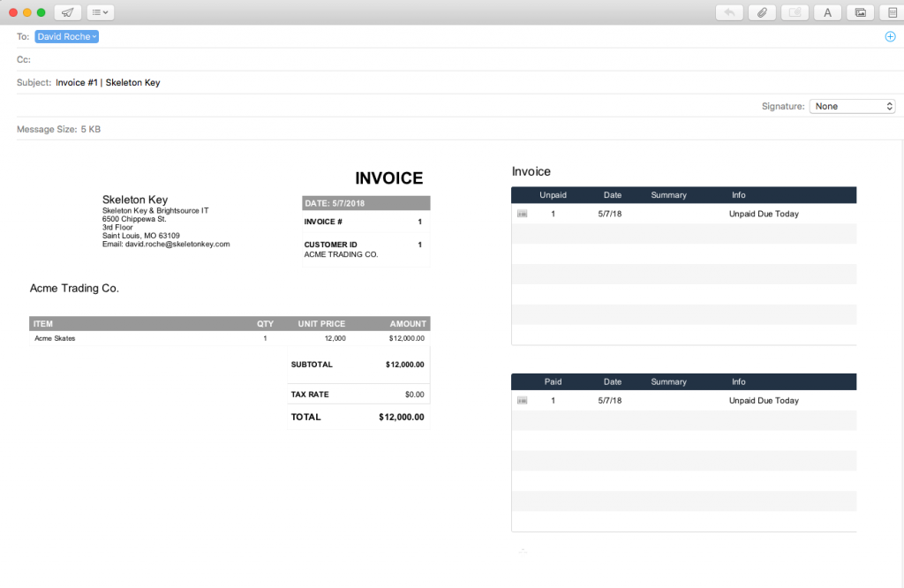Click the 'Invoice' title above the Unpaid table
The height and width of the screenshot is (588, 904).
(531, 172)
